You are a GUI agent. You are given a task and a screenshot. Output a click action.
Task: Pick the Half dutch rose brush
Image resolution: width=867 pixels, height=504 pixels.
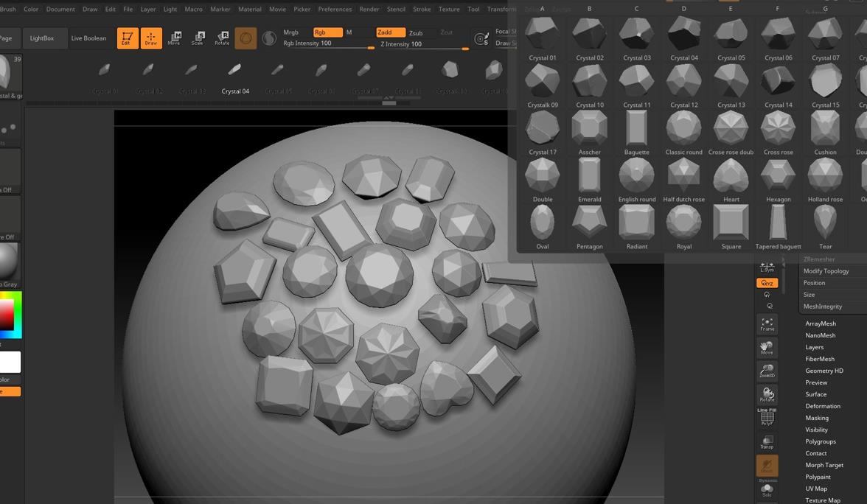[x=684, y=180]
